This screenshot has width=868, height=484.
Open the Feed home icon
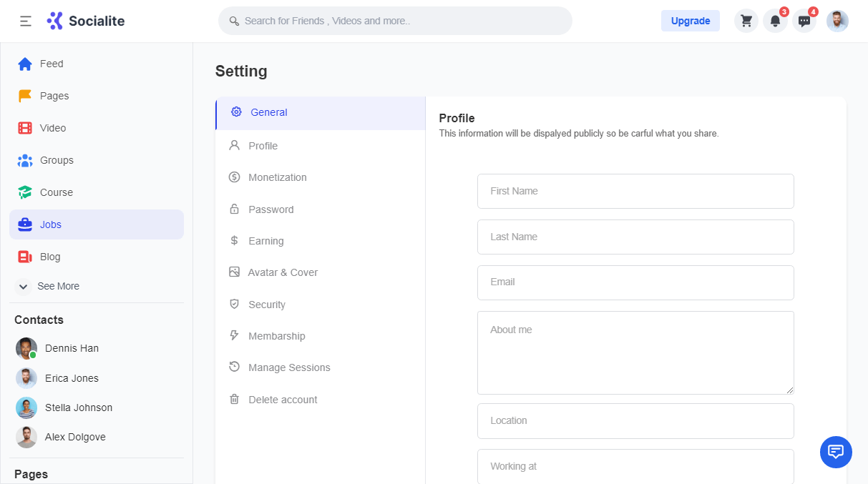pos(25,64)
